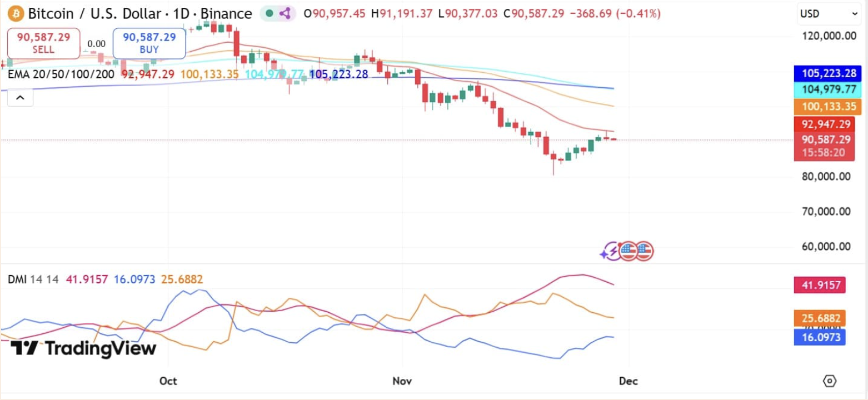Collapse the indicator legend with chevron arrow
The height and width of the screenshot is (400, 868).
[x=20, y=98]
